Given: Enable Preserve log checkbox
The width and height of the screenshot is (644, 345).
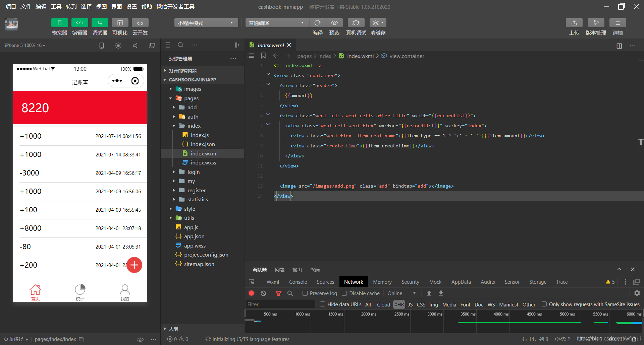Looking at the screenshot, I should [305, 293].
